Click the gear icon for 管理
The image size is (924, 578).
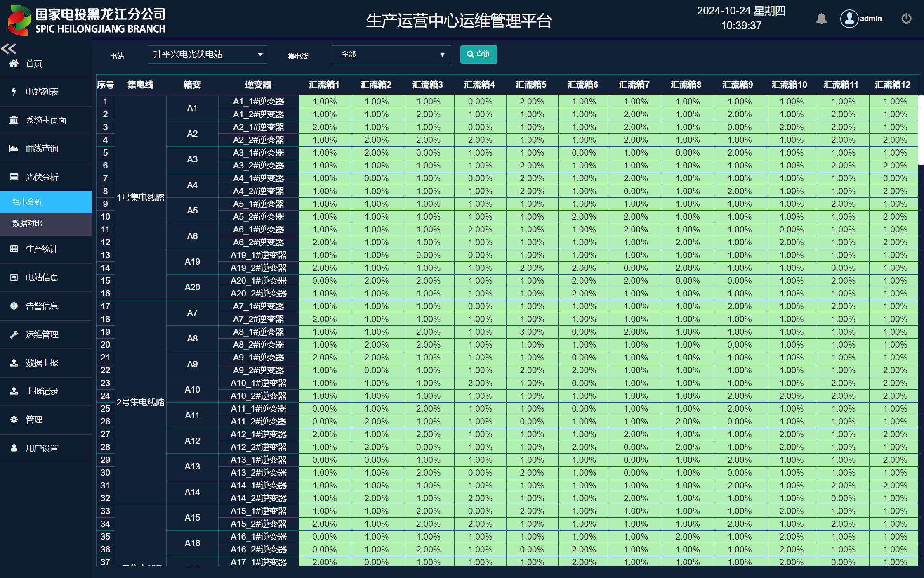14,419
